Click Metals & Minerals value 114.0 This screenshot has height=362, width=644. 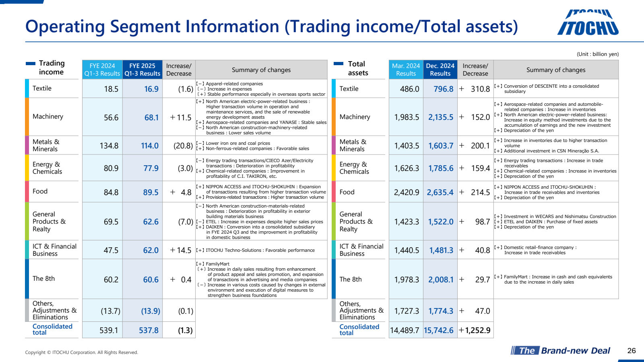[x=150, y=146]
